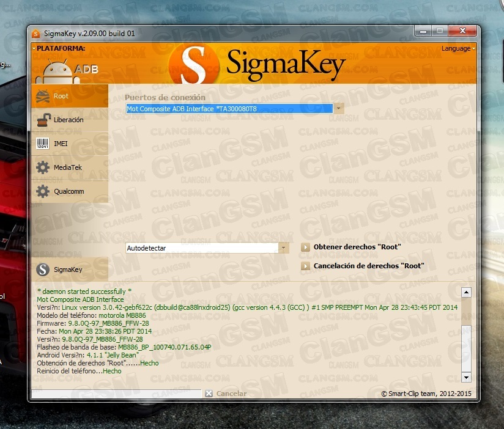This screenshot has width=504, height=429.
Task: Expand the PLATAFORMA dropdown menu
Action: (x=59, y=48)
